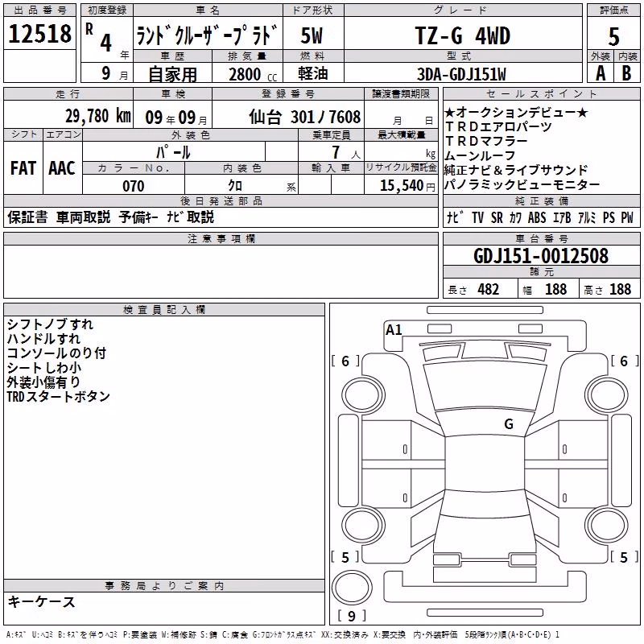Image resolution: width=644 pixels, height=644 pixels.
Task: Click the fuel type 軽油
Action: pyautogui.click(x=312, y=73)
